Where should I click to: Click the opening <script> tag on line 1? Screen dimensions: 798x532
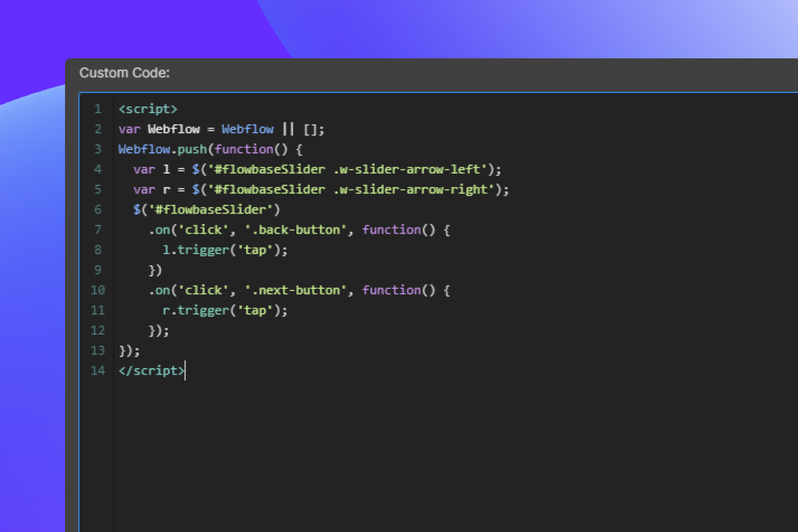(148, 109)
